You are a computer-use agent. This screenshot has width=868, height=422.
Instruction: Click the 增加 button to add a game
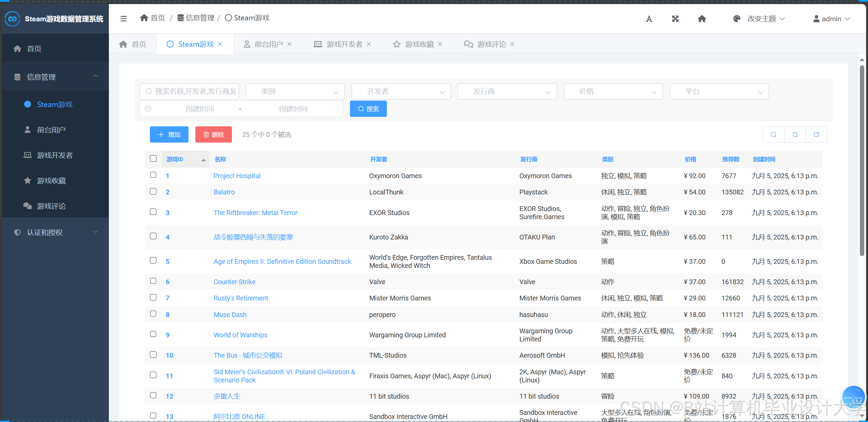169,134
